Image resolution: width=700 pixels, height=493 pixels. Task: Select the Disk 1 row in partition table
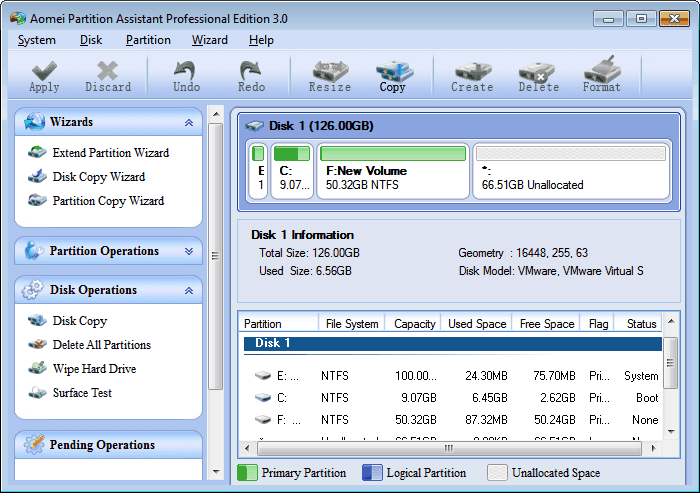453,343
